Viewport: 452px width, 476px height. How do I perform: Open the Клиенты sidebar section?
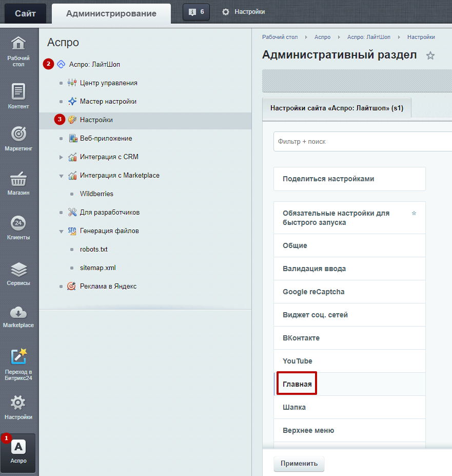click(18, 227)
